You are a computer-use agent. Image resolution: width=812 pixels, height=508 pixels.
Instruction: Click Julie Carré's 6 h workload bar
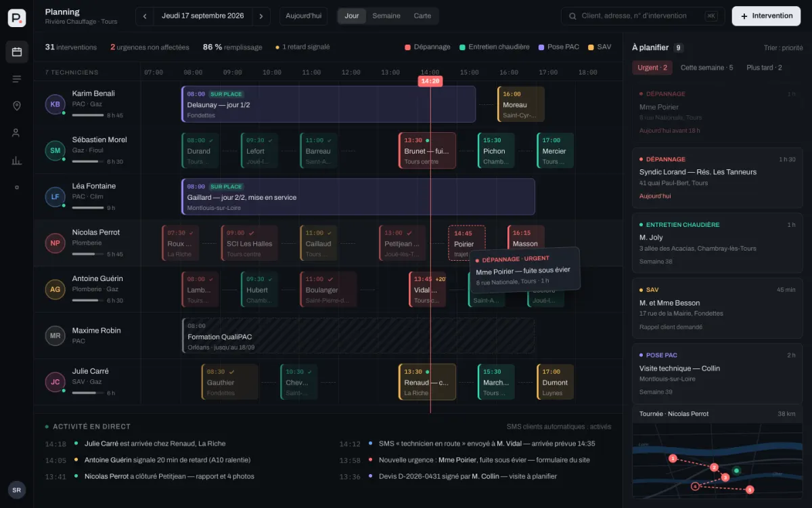(x=87, y=393)
